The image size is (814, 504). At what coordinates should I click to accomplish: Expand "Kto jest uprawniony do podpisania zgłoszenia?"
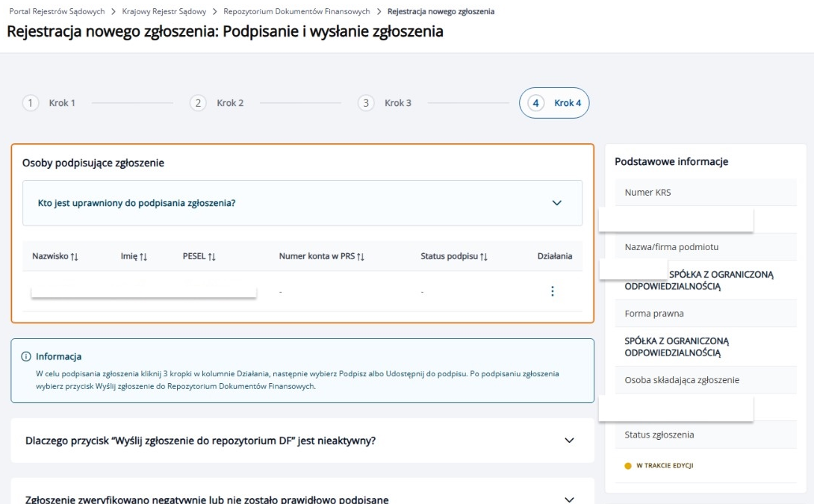(x=302, y=203)
